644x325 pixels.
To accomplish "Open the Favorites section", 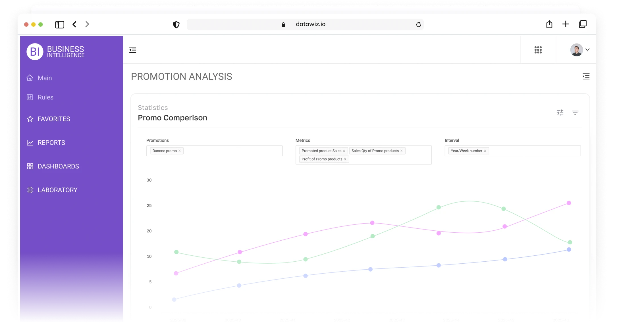I will 53,119.
